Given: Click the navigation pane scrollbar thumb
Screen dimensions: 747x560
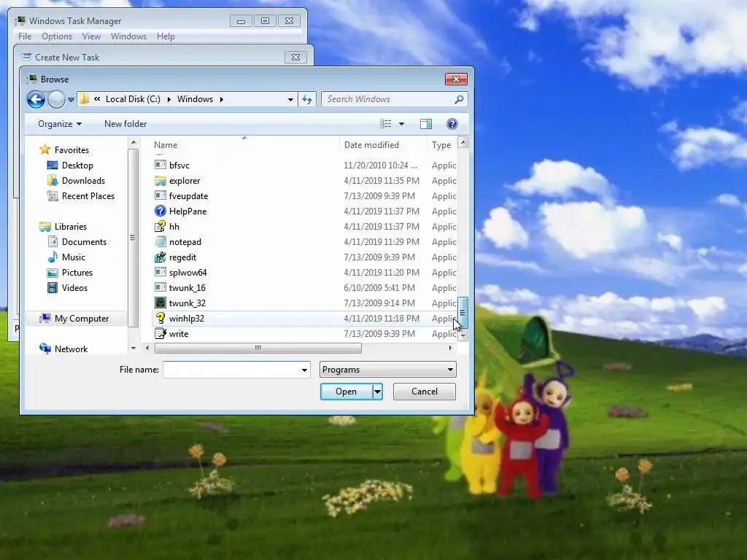Looking at the screenshot, I should tap(133, 237).
